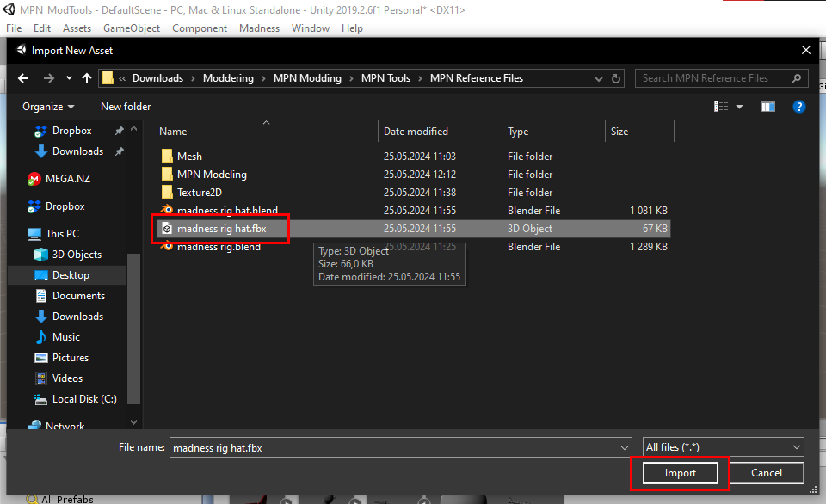Click the Mesh folder icon

pyautogui.click(x=167, y=156)
